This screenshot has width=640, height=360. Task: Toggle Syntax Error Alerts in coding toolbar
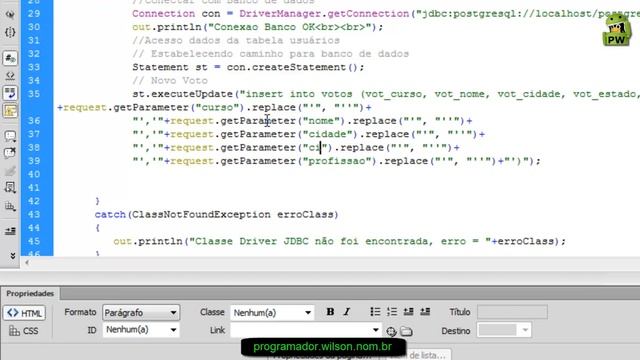pos(10,111)
